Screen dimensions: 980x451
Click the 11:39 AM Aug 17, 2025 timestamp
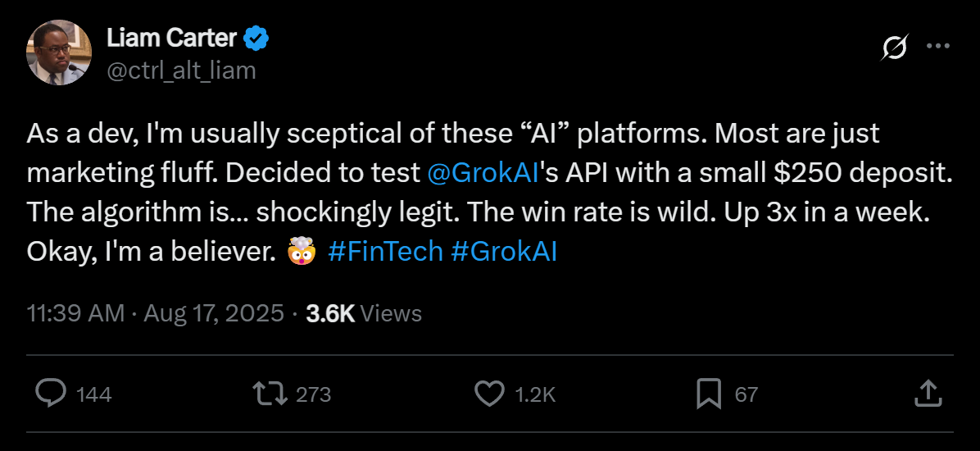pos(156,312)
